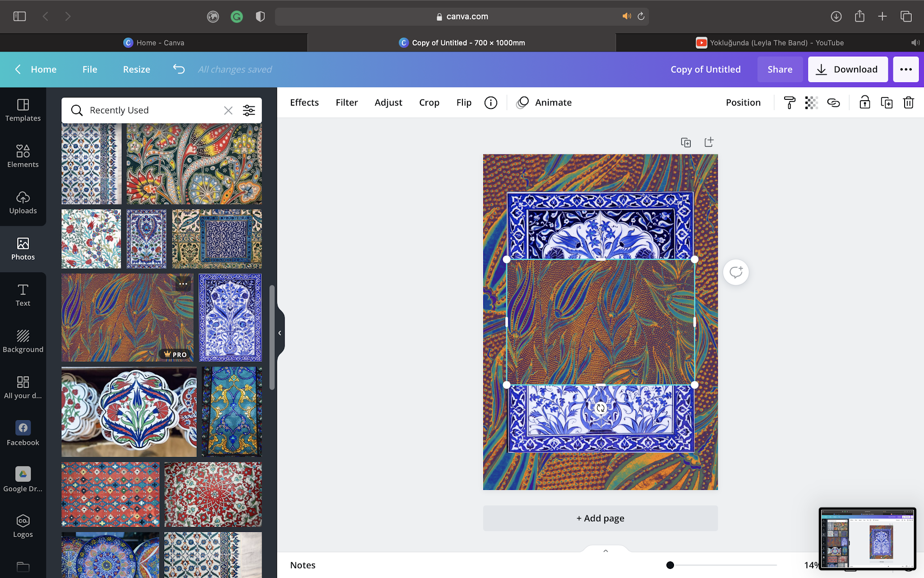Open the three-dots more menu
This screenshot has width=924, height=578.
pyautogui.click(x=906, y=69)
